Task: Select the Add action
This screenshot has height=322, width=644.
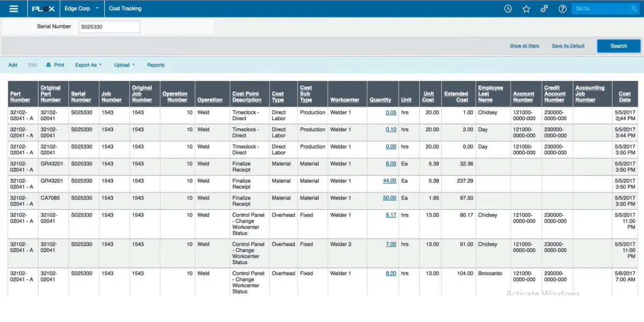Action: point(13,65)
